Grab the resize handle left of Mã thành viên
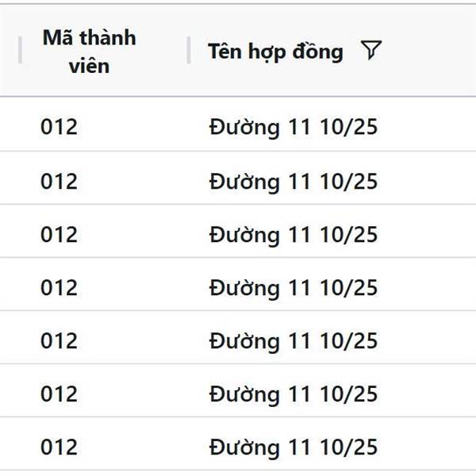The width and height of the screenshot is (476, 476). point(20,50)
